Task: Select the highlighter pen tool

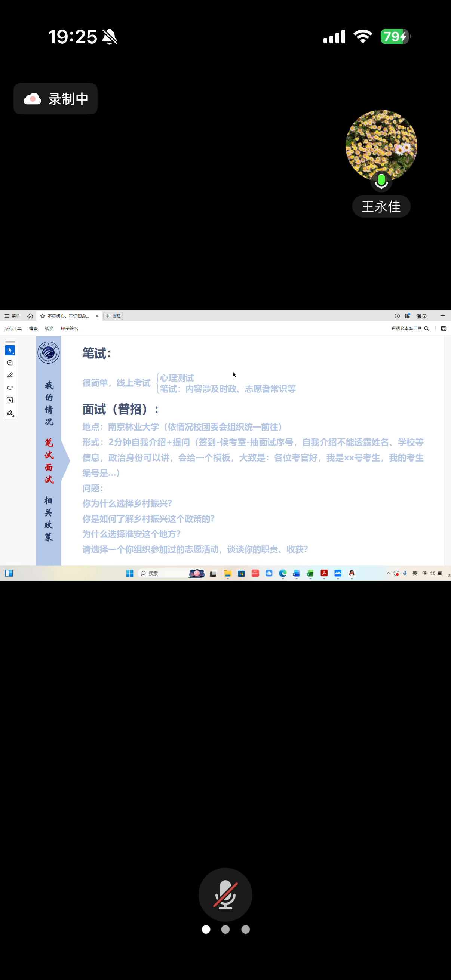Action: 10,375
